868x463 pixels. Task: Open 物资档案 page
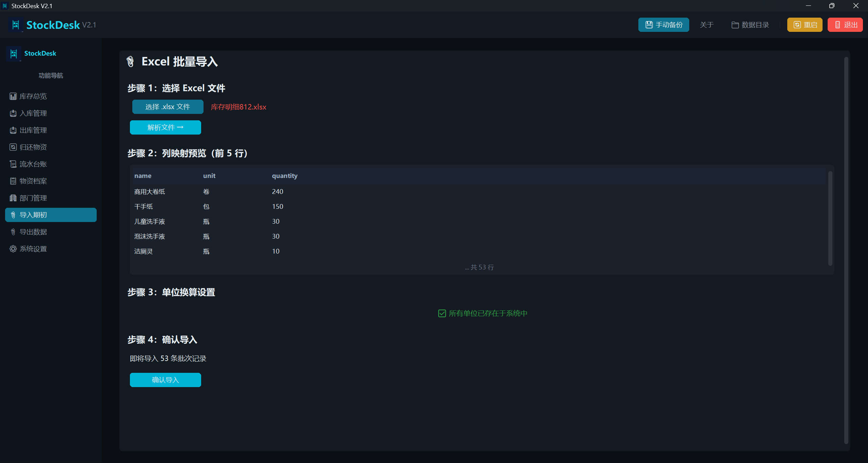pos(51,181)
